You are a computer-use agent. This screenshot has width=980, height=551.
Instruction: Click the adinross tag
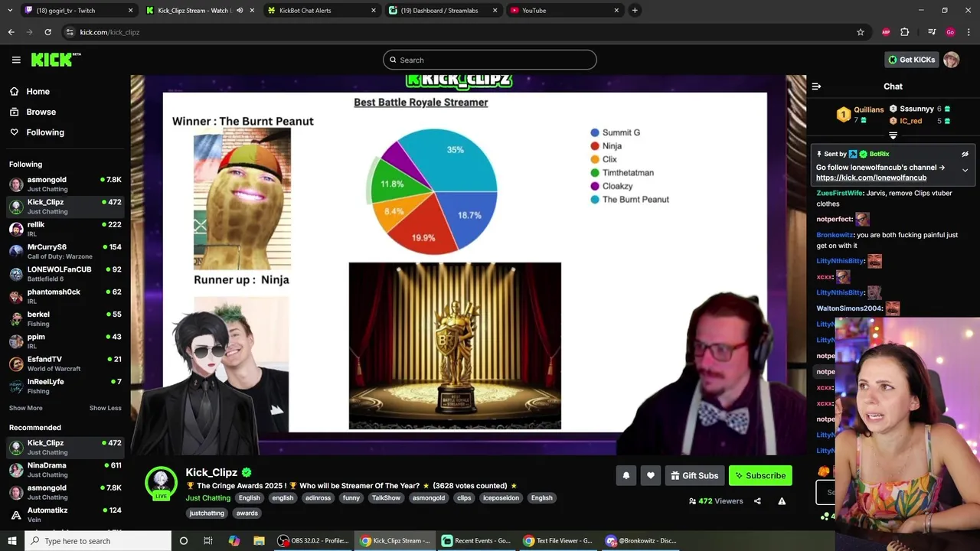tap(318, 498)
